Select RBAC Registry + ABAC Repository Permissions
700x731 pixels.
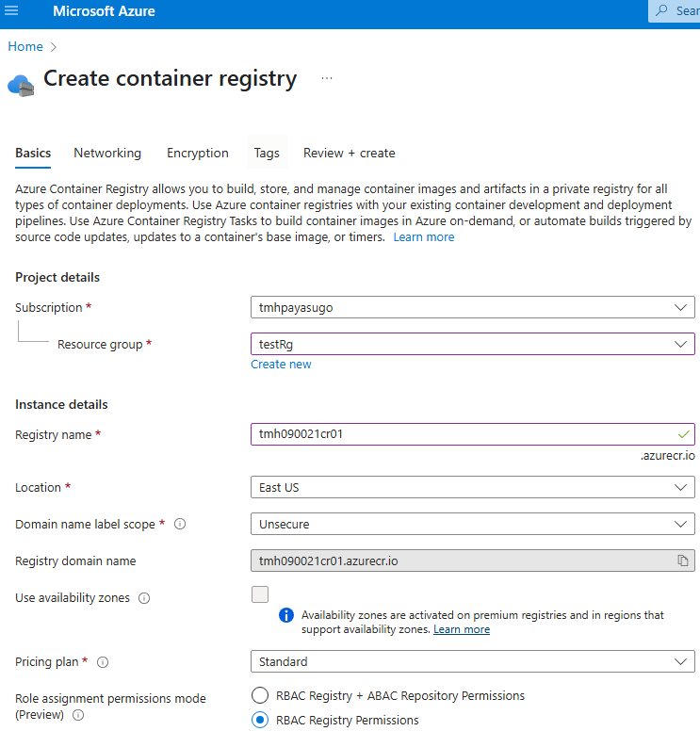[x=260, y=695]
